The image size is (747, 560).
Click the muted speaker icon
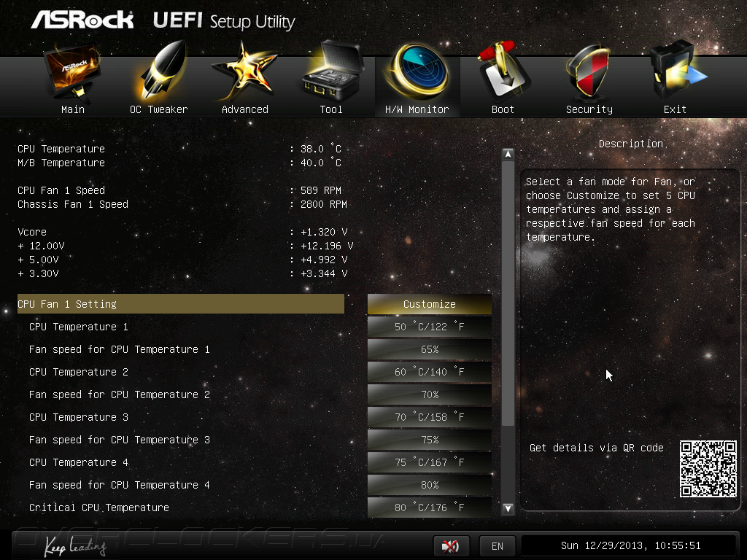451,545
